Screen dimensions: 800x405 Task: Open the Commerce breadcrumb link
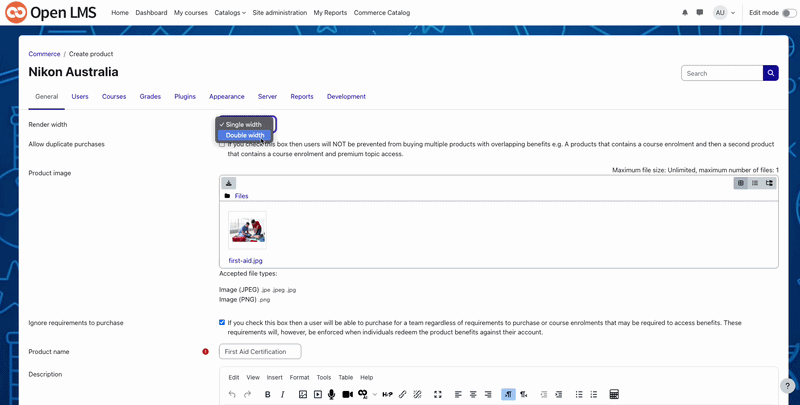44,54
